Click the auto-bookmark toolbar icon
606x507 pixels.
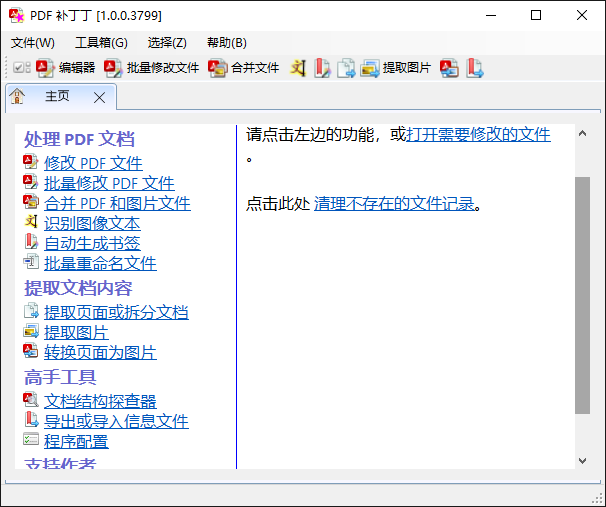322,68
